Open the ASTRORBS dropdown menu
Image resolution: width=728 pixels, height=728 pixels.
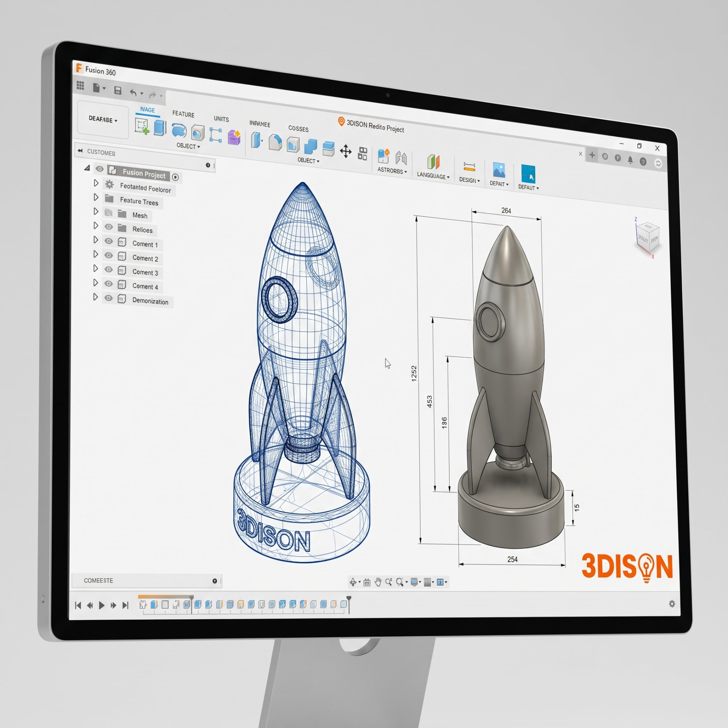click(x=392, y=171)
